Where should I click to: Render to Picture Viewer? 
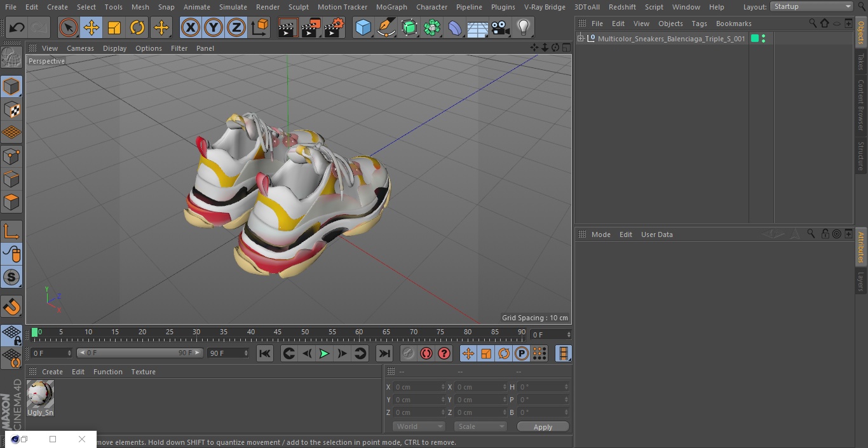(x=311, y=27)
